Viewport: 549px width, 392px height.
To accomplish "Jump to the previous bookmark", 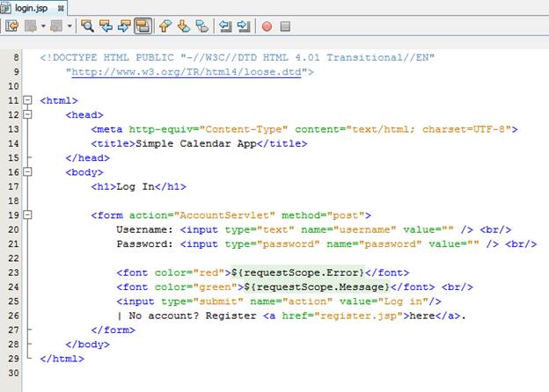I will tap(165, 26).
